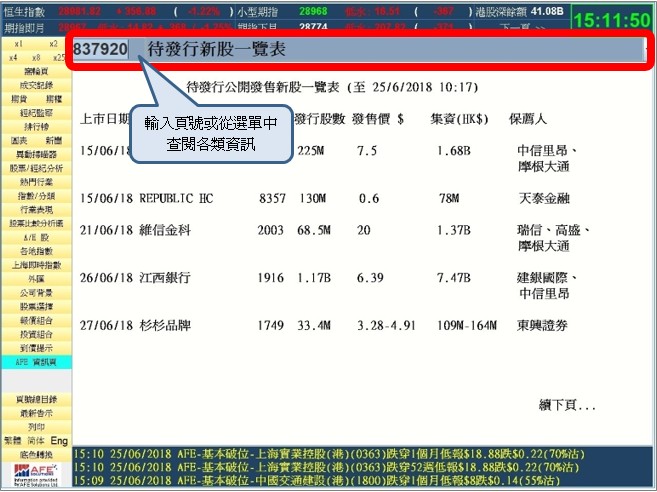The image size is (657, 492).
Task: Open 公司背景 in the sidebar
Action: point(36,293)
